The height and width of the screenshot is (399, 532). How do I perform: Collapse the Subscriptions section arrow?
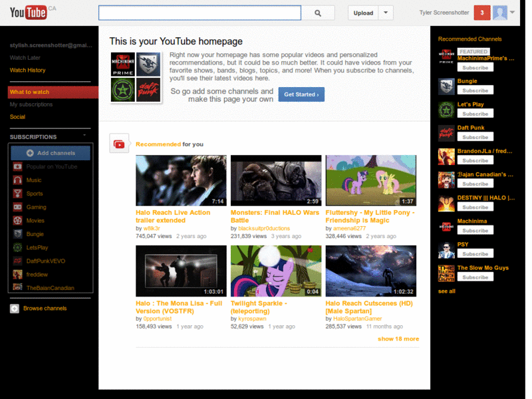(84, 135)
